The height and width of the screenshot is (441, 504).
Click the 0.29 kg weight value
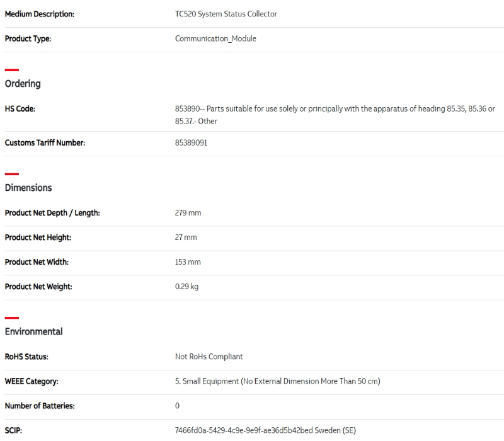coord(186,287)
